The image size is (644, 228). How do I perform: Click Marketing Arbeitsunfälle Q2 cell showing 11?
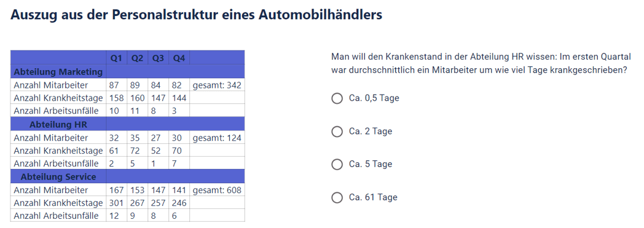point(138,111)
